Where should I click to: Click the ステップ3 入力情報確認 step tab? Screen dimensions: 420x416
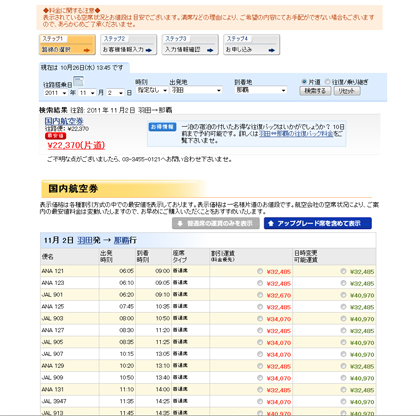pyautogui.click(x=190, y=45)
